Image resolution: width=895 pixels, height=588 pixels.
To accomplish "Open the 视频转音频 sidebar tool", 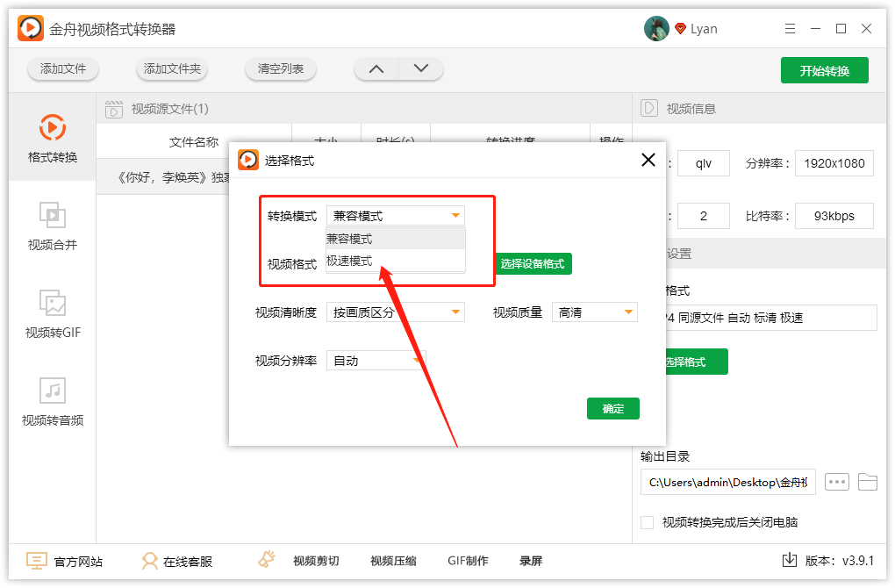I will pyautogui.click(x=53, y=401).
